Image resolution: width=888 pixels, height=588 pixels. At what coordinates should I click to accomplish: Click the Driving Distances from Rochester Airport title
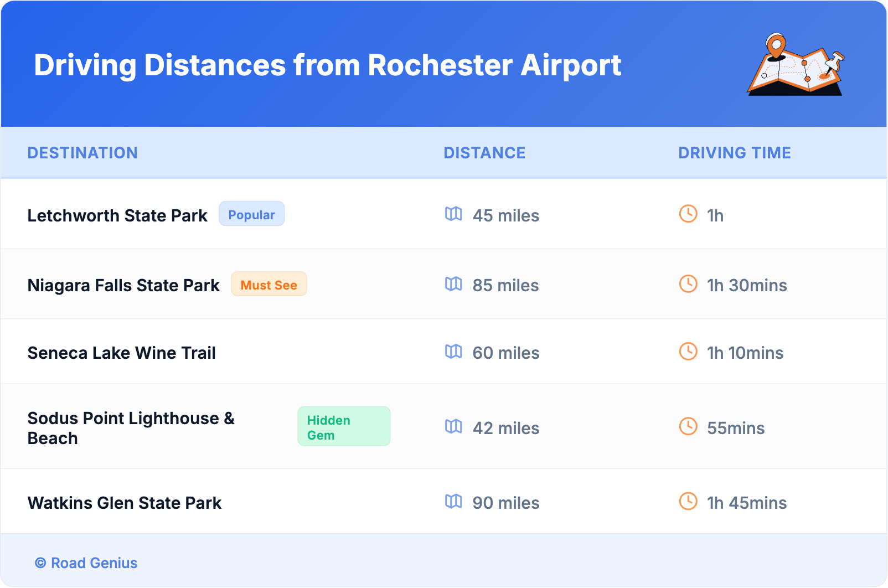pyautogui.click(x=327, y=65)
